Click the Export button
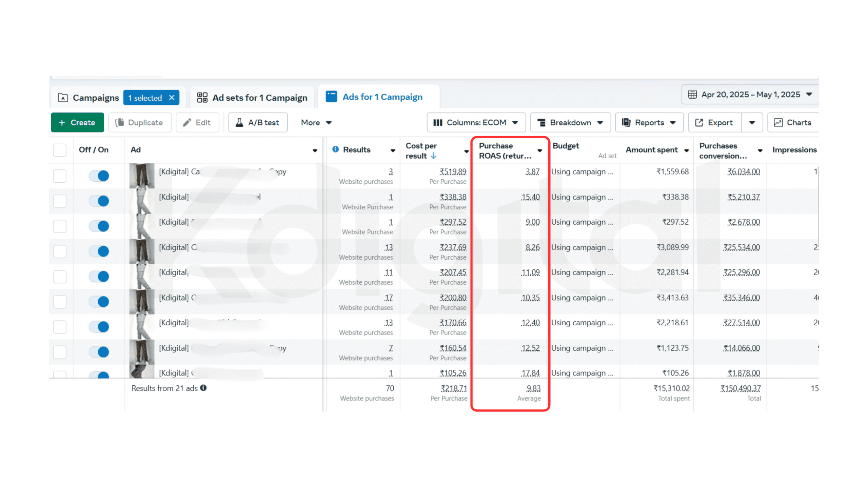 pos(714,123)
